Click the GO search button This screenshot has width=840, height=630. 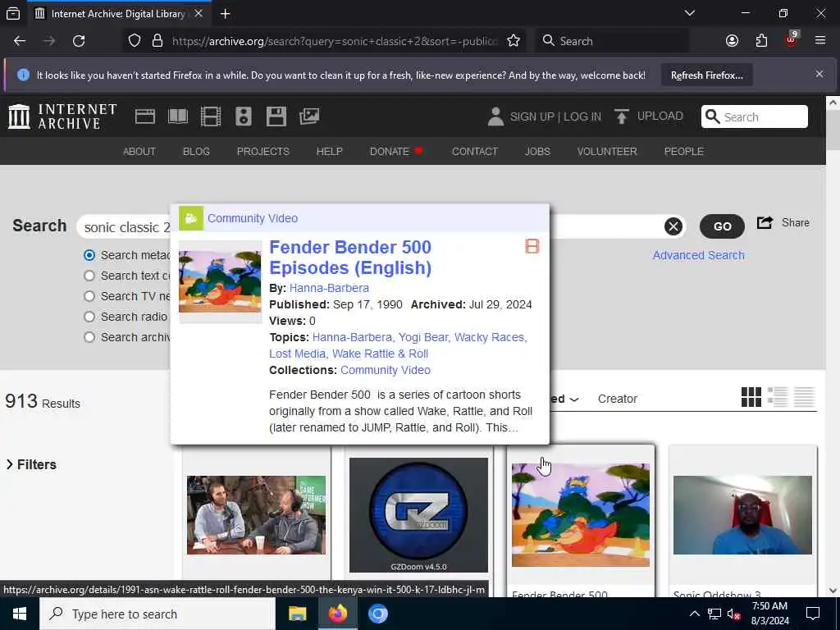(x=722, y=226)
